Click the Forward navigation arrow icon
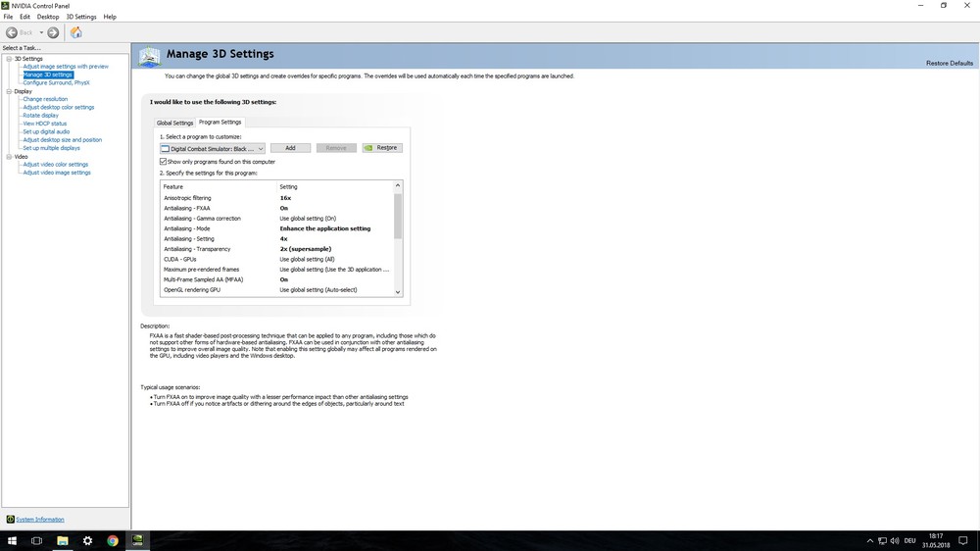Image resolution: width=980 pixels, height=551 pixels. (x=53, y=32)
